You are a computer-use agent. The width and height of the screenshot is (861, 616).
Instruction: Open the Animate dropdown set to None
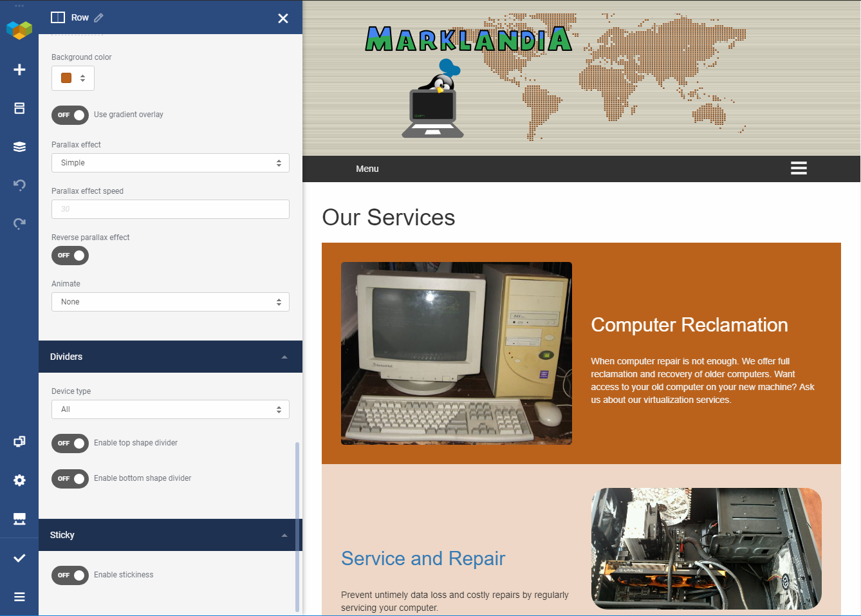(x=170, y=302)
